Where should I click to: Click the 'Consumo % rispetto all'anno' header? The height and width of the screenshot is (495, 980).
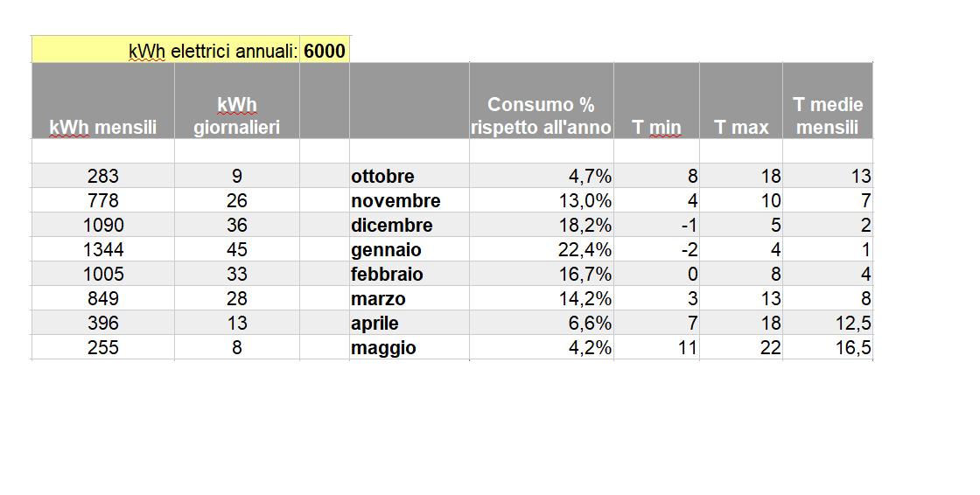542,101
